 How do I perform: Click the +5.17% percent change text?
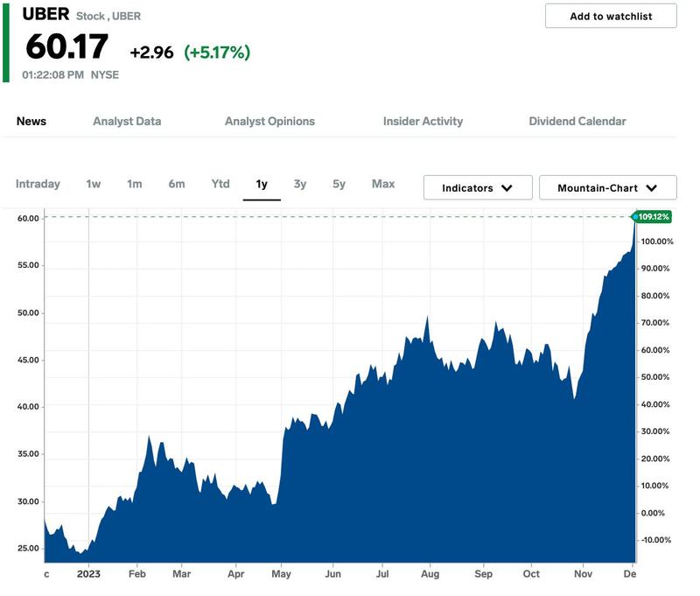pyautogui.click(x=217, y=53)
